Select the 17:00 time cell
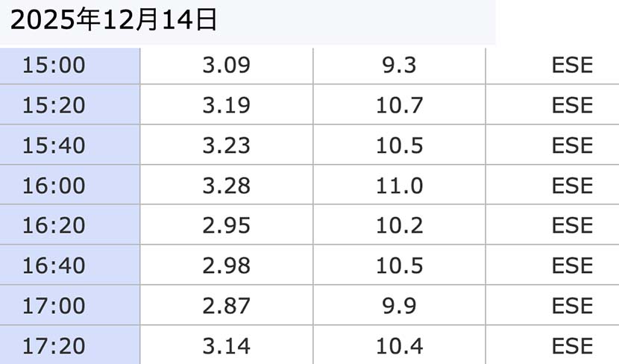Screen dimensions: 619x364 54,306
